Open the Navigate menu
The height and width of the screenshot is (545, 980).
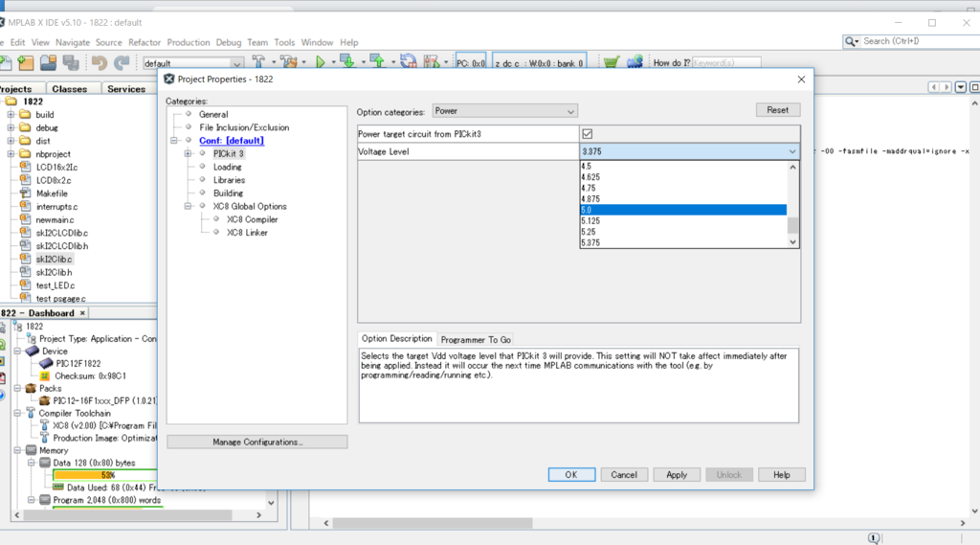73,42
